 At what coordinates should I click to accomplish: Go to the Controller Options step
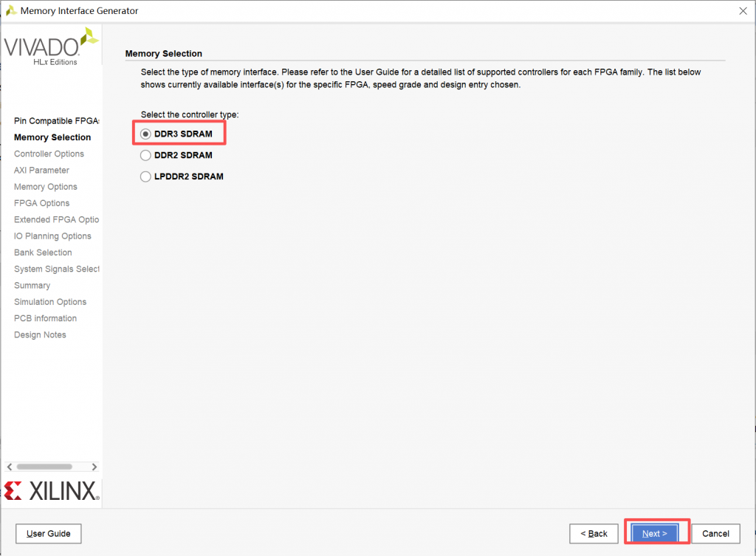point(49,154)
